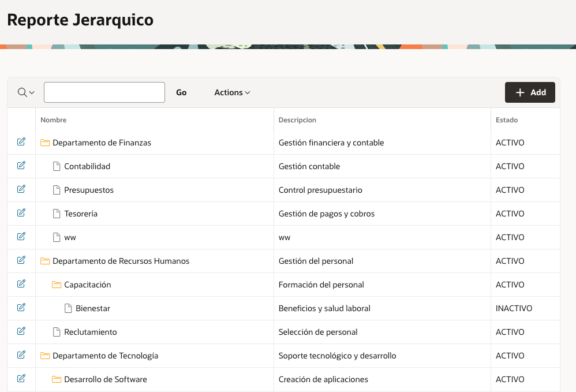Viewport: 576px width, 392px height.
Task: Click folder icon of Departamento de Recursos Humanos
Action: click(45, 261)
